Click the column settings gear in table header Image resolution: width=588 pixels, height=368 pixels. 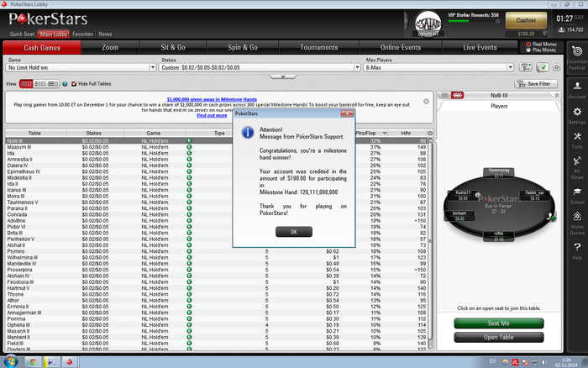click(430, 134)
